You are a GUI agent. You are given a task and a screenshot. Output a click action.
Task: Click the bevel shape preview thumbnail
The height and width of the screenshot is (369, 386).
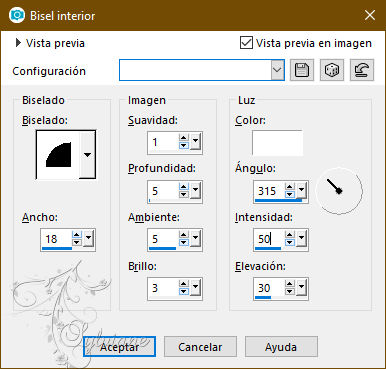pos(58,155)
